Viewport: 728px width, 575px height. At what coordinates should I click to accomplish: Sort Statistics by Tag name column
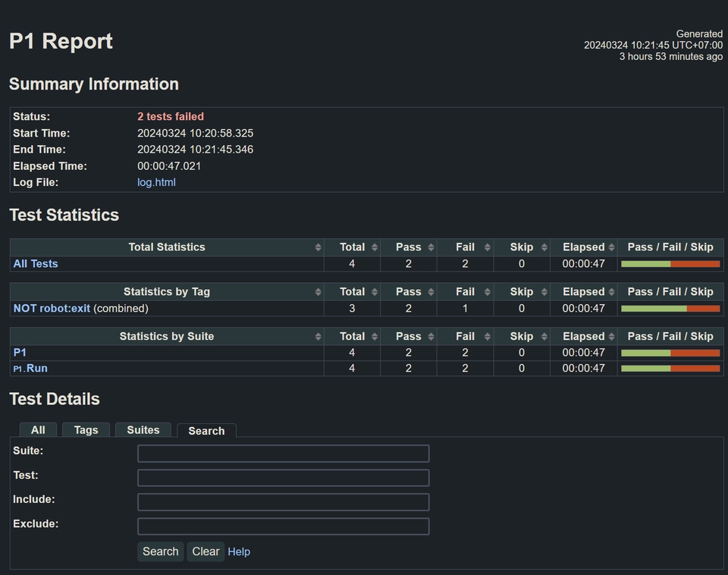[167, 292]
